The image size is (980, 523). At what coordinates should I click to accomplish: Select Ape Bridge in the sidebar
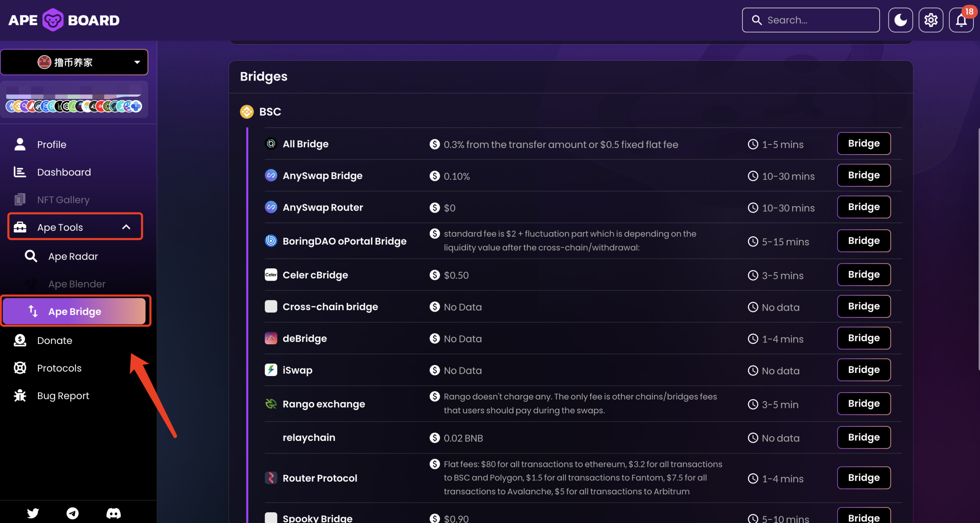(74, 311)
